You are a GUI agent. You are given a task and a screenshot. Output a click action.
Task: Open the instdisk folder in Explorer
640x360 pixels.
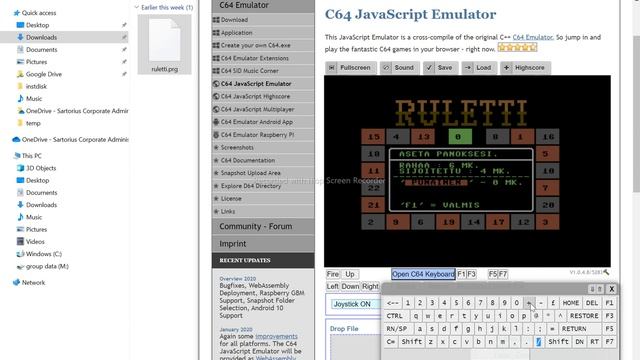(36, 87)
